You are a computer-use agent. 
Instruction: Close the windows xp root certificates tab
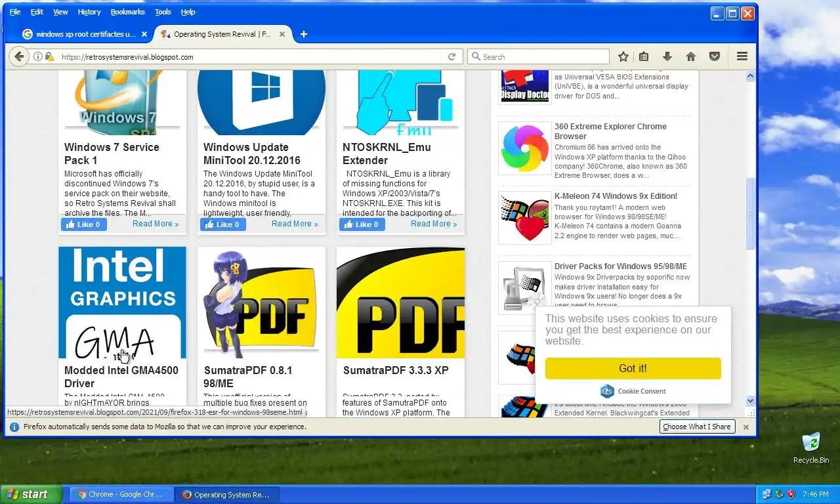[144, 34]
